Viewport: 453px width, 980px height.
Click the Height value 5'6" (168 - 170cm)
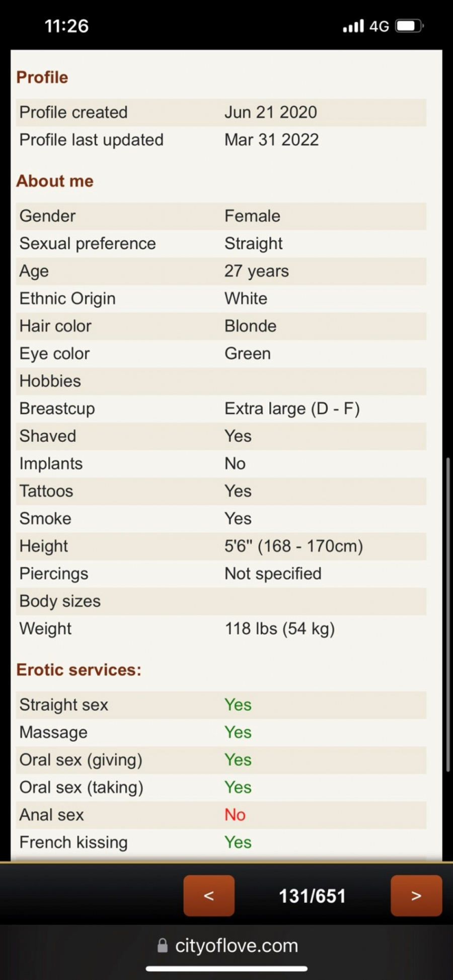[293, 546]
